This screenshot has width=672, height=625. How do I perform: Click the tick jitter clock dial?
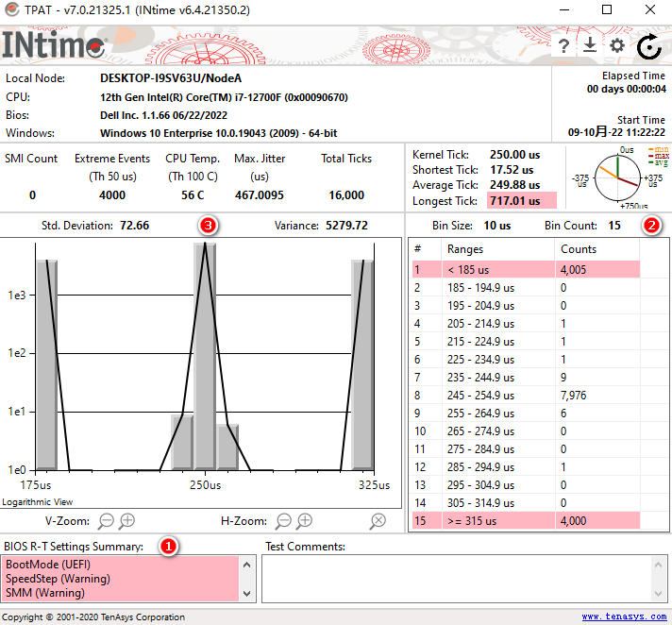[617, 177]
